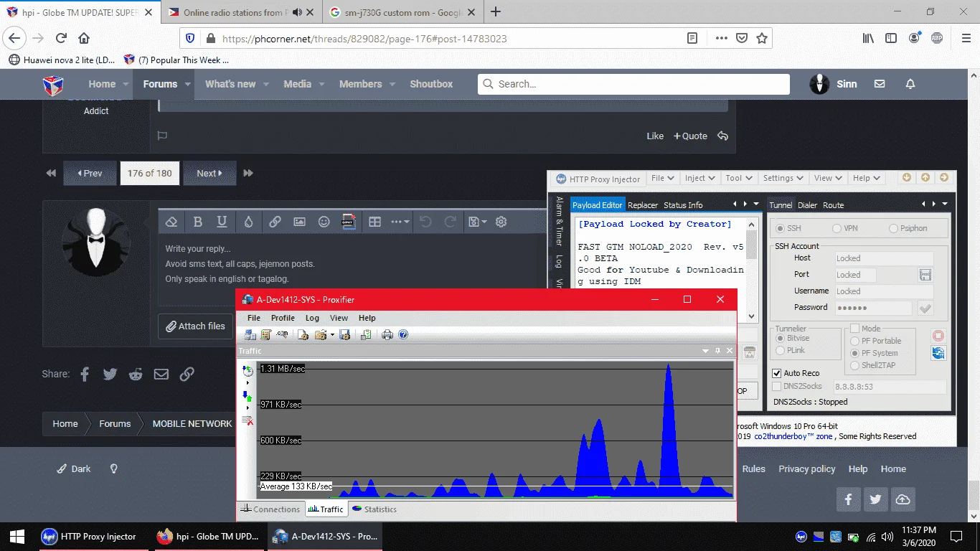Click the Proxifier proxy servers toolbar icon
The height and width of the screenshot is (551, 980).
coord(250,334)
